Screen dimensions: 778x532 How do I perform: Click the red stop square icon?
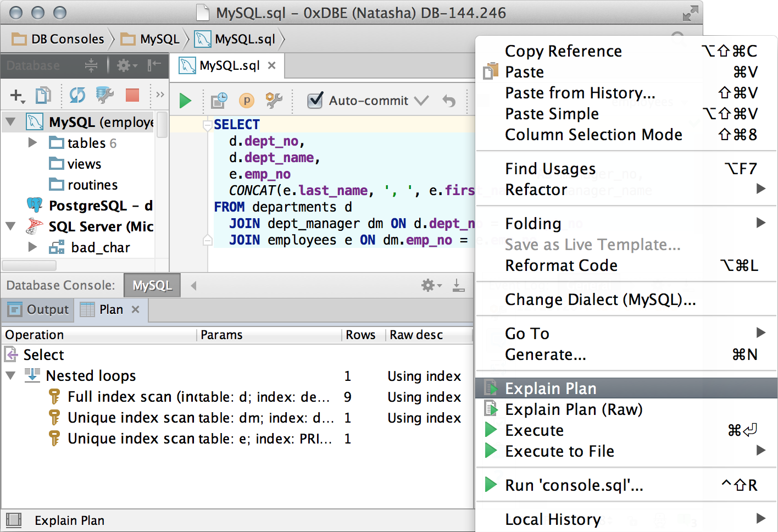pos(132,95)
